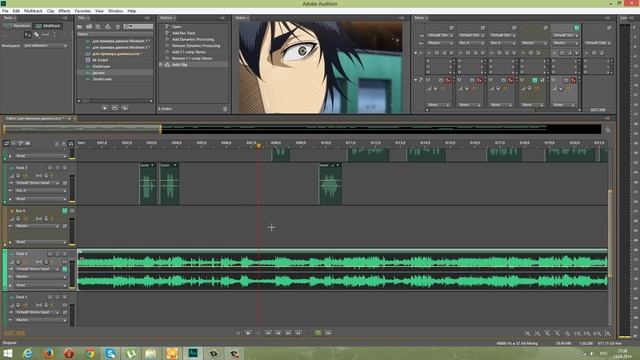Viewport: 640px width, 360px height.
Task: Select the Razor tool in Tools panel
Action: [x=36, y=35]
